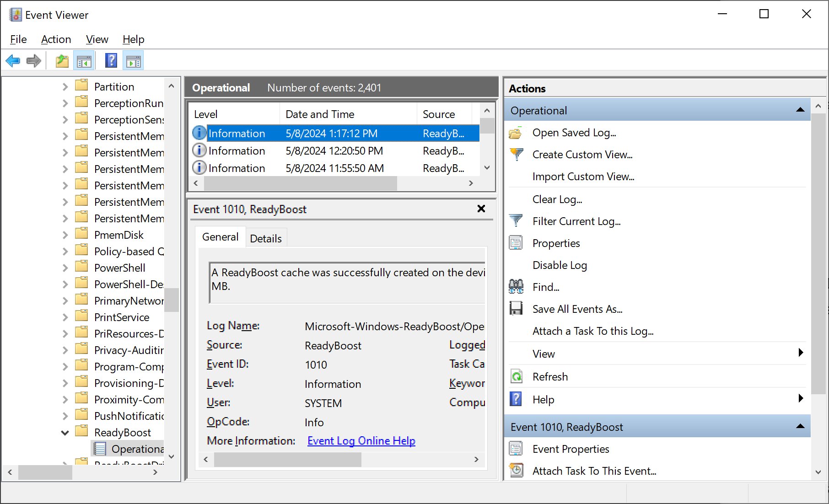
Task: Click the Save All Events floppy icon
Action: pyautogui.click(x=516, y=309)
